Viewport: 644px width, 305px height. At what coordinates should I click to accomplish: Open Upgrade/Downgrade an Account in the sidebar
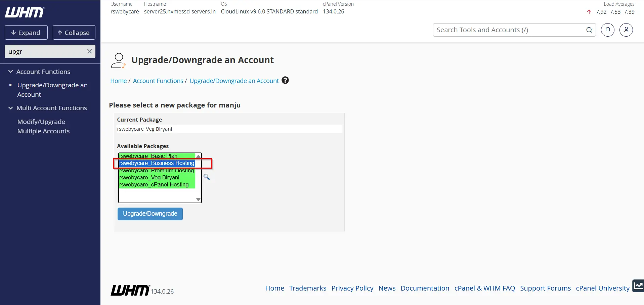(52, 90)
